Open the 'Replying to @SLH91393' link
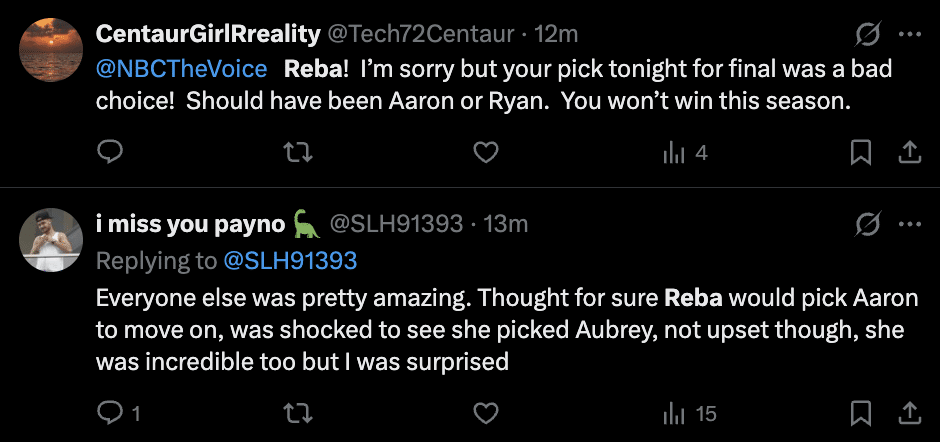 coord(290,261)
